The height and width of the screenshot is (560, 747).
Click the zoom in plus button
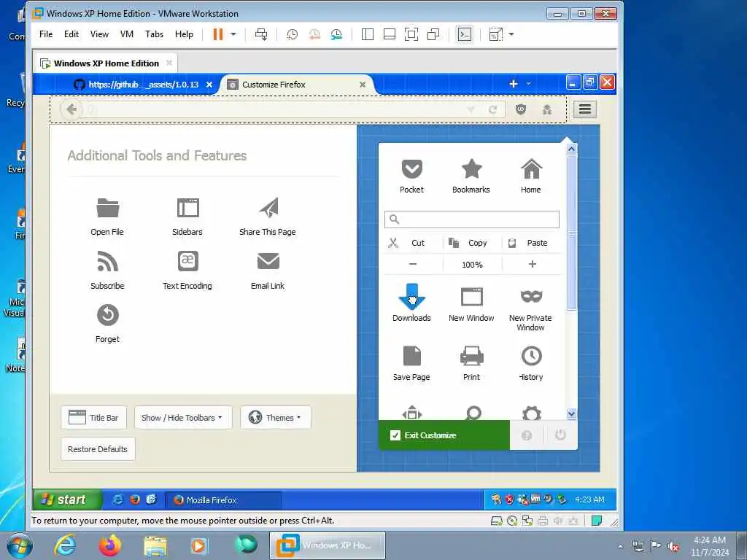coord(532,264)
